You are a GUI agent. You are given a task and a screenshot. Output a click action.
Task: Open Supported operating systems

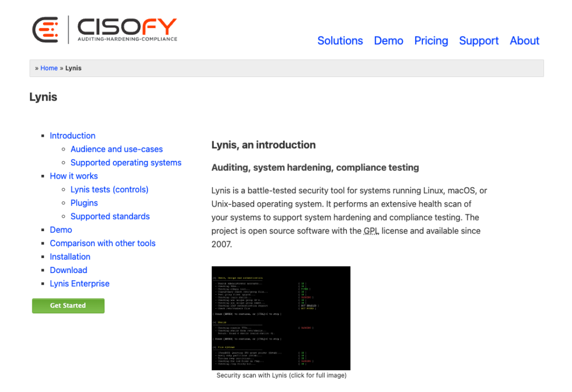[126, 162]
